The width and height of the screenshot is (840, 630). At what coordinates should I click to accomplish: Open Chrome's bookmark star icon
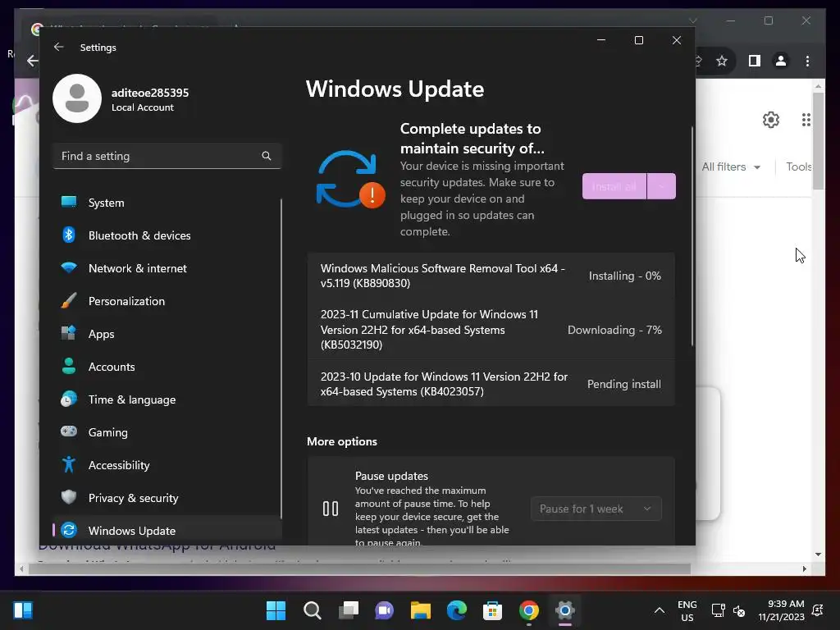pyautogui.click(x=722, y=61)
